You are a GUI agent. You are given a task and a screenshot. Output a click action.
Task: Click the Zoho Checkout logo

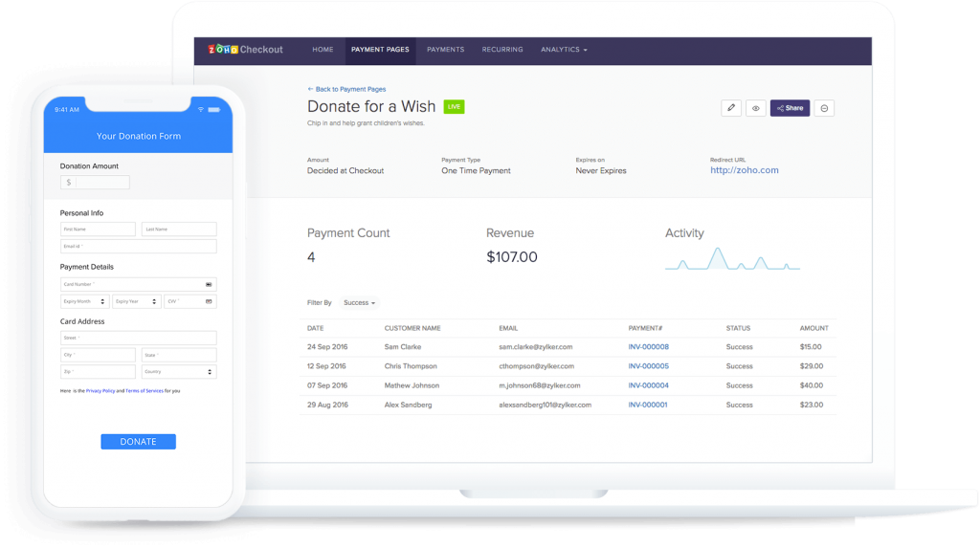(245, 50)
